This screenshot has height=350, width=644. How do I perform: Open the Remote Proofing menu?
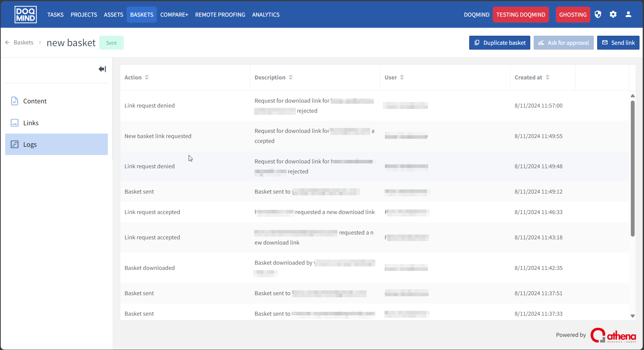[x=220, y=15]
